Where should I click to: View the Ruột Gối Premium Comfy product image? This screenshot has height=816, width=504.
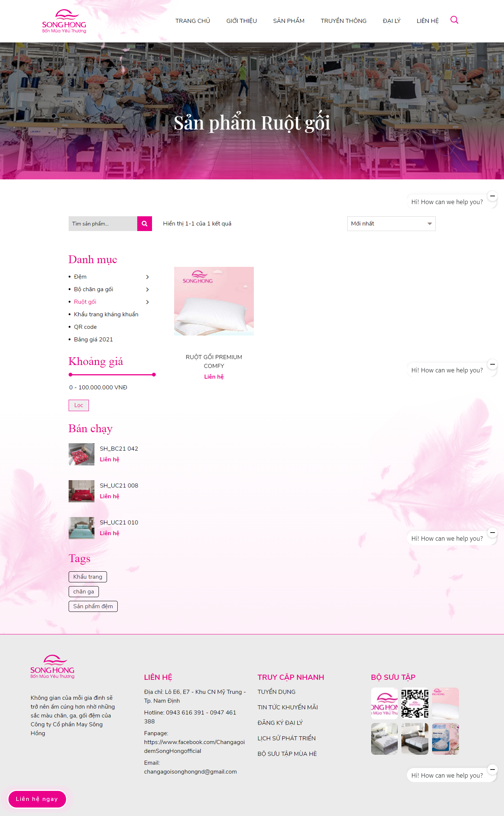[214, 301]
